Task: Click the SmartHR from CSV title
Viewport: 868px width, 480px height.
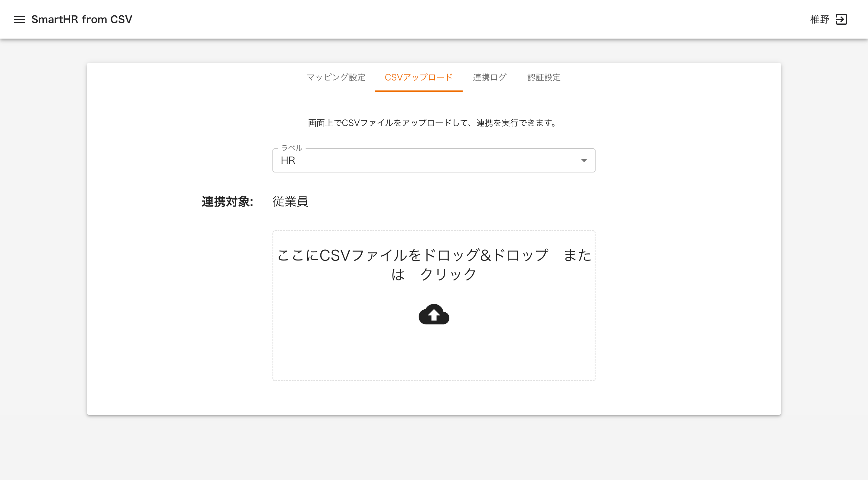Action: point(82,19)
